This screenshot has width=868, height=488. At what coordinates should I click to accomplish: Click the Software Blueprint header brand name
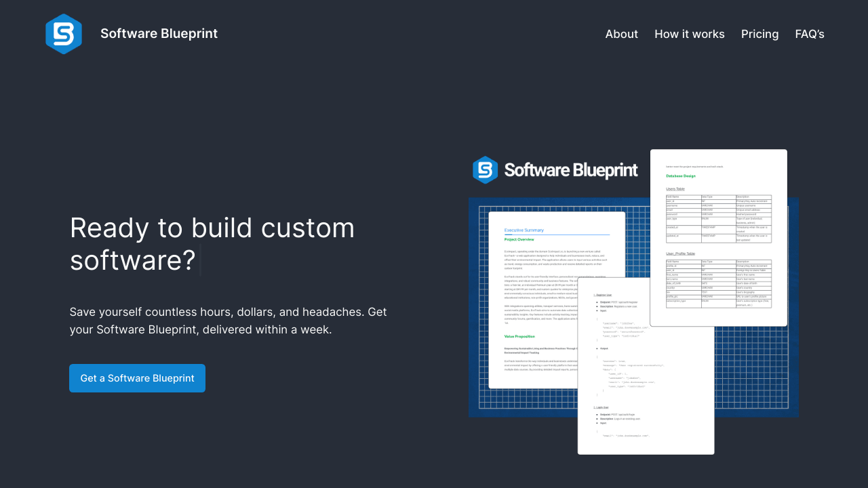click(159, 34)
